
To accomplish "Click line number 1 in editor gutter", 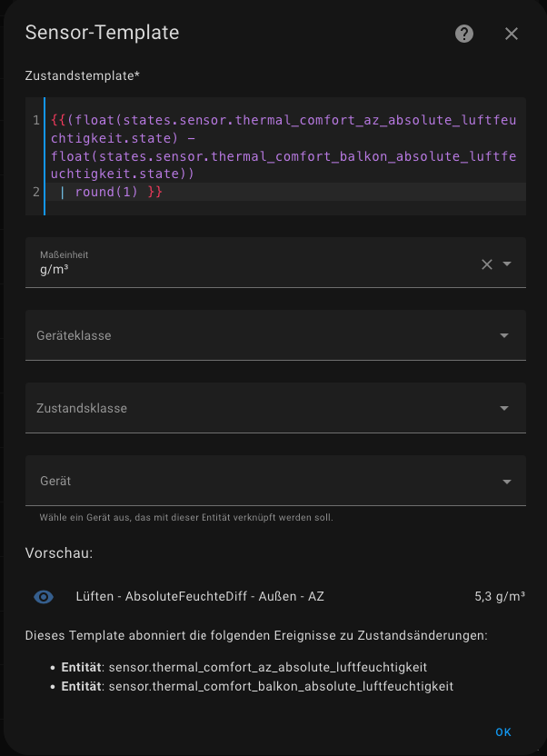I will pyautogui.click(x=35, y=120).
